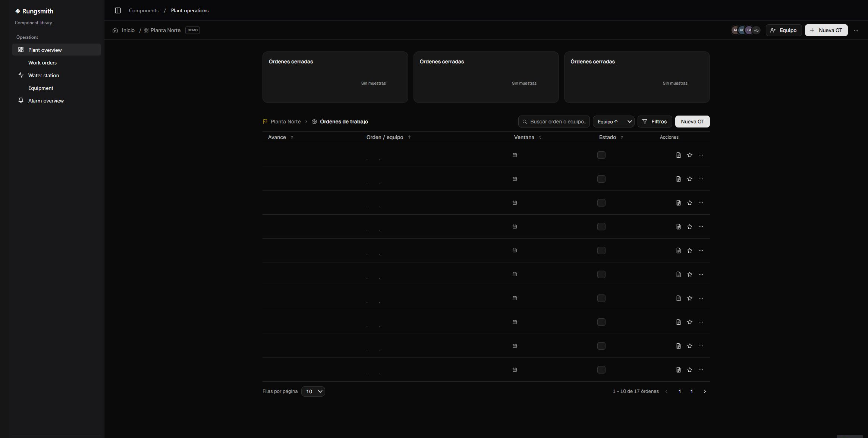Sort by the Estado column

[x=611, y=137]
